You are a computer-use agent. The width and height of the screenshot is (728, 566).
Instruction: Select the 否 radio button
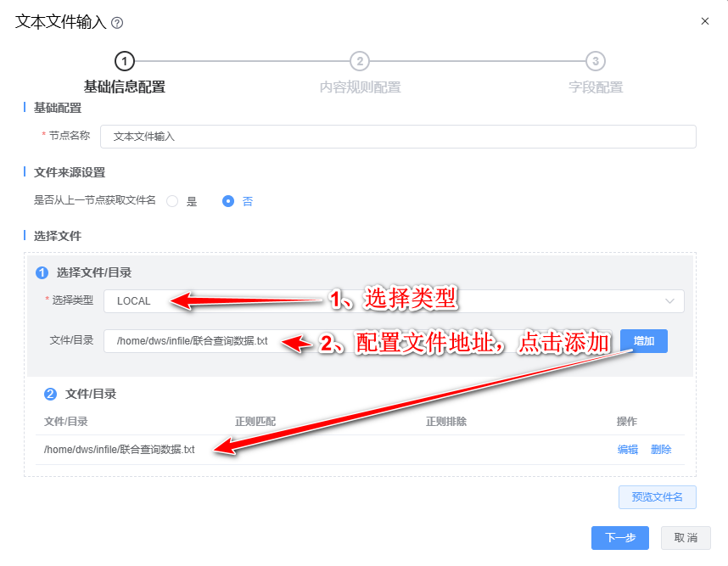[x=228, y=201]
